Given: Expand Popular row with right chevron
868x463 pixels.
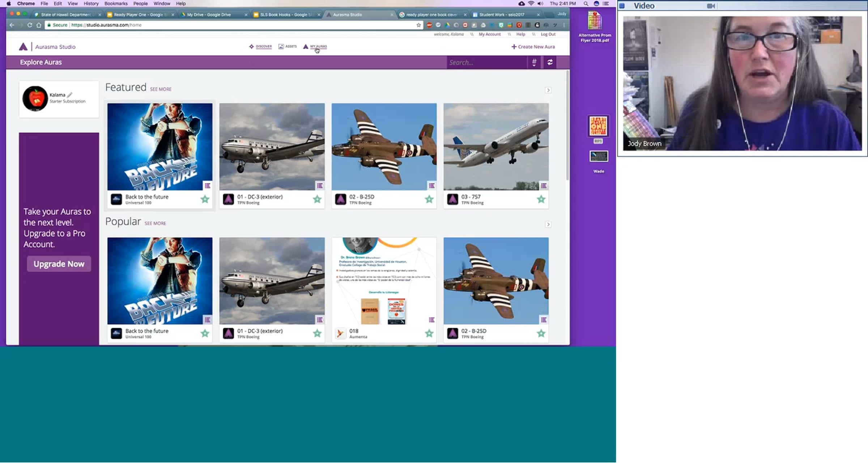Looking at the screenshot, I should (x=548, y=224).
